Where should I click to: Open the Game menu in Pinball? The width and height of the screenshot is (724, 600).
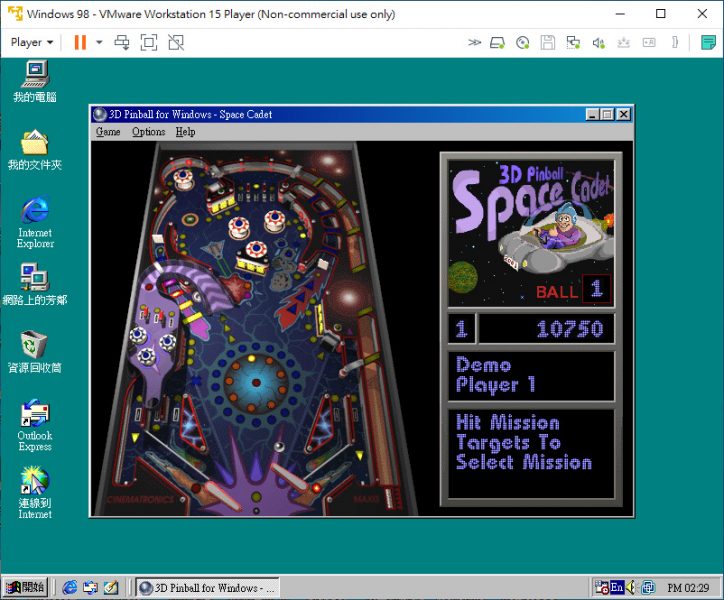pyautogui.click(x=108, y=132)
